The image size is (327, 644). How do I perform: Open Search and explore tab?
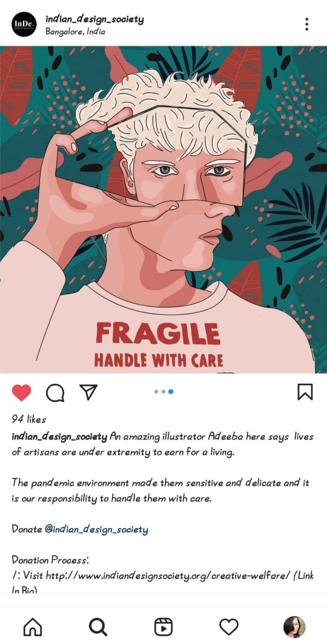pyautogui.click(x=98, y=627)
